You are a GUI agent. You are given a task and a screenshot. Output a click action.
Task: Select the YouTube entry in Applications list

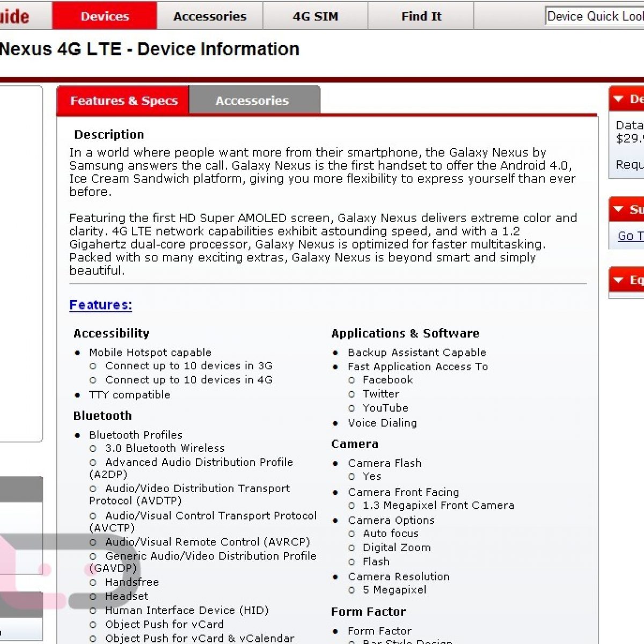(385, 408)
